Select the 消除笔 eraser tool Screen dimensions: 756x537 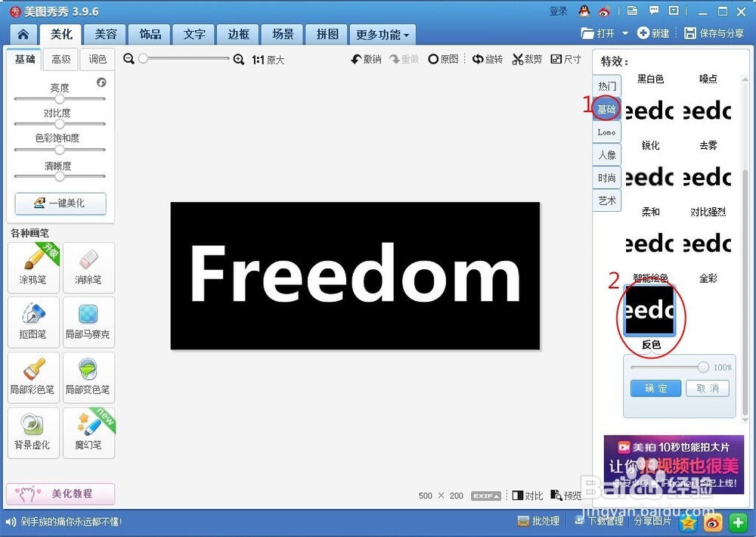(88, 268)
